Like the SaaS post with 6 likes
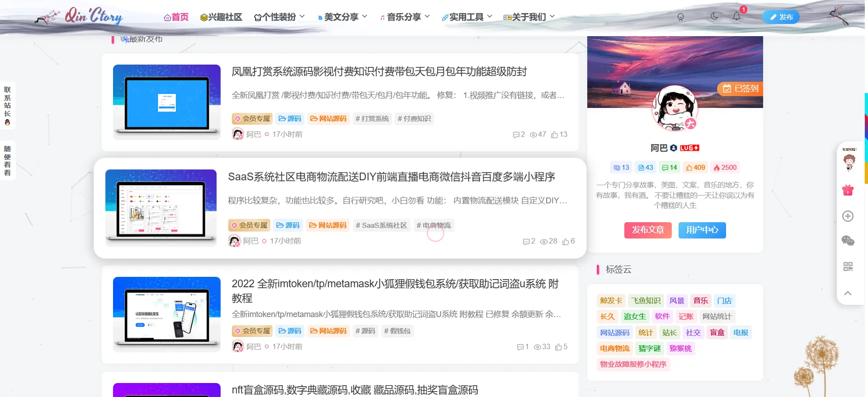The width and height of the screenshot is (868, 397). [x=569, y=241]
